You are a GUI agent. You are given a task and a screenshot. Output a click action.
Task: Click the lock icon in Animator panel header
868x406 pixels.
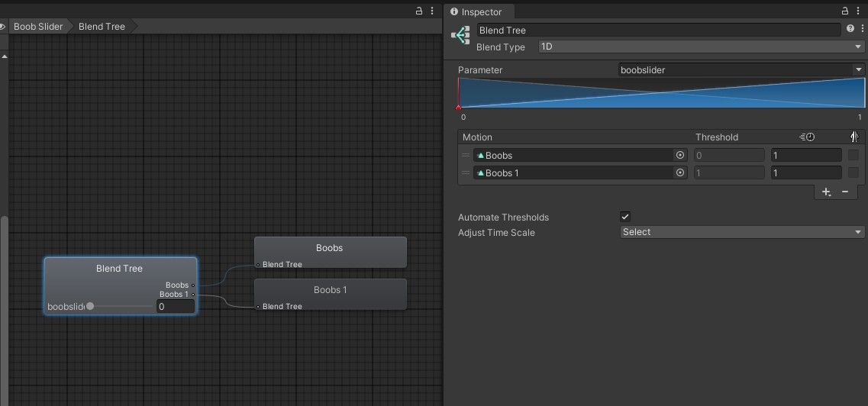(420, 11)
